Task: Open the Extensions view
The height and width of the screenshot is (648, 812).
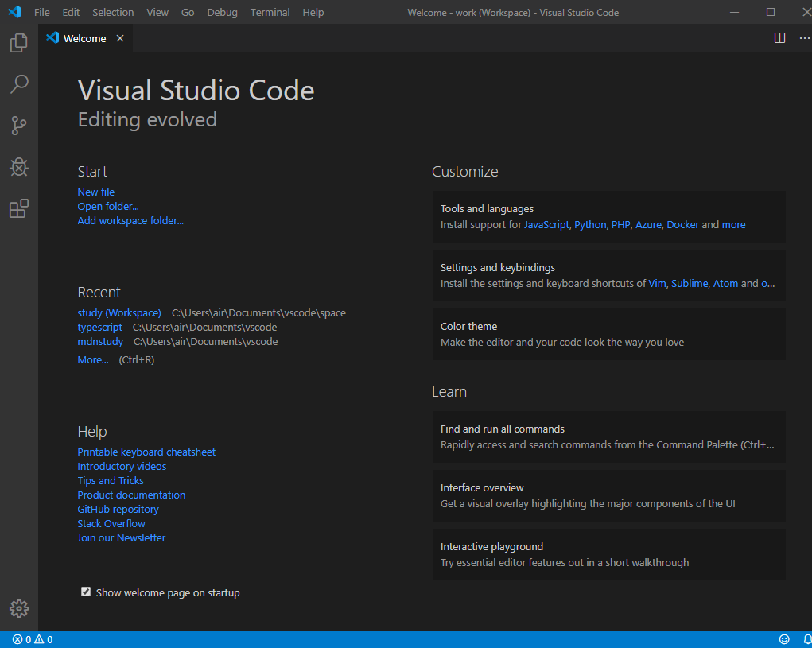Action: tap(18, 208)
